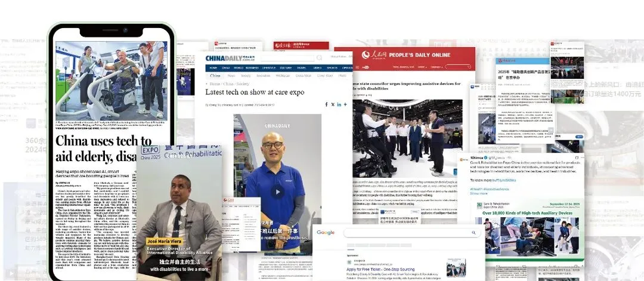This screenshot has height=281, width=644.
Task: Click the LinkedIn share icon on China Daily article
Action: coord(339,104)
